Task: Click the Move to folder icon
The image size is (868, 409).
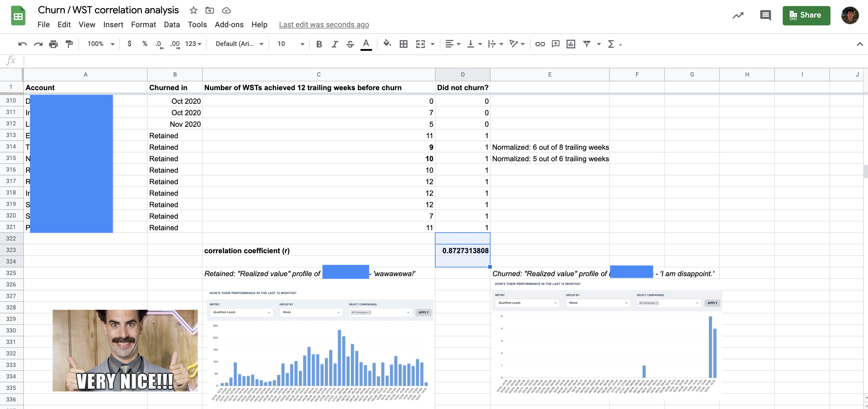Action: coord(210,11)
